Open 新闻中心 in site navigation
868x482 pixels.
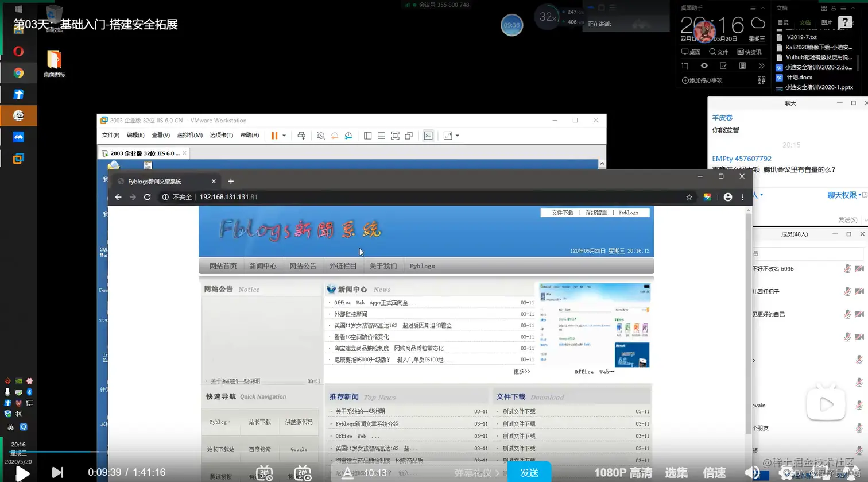click(263, 266)
